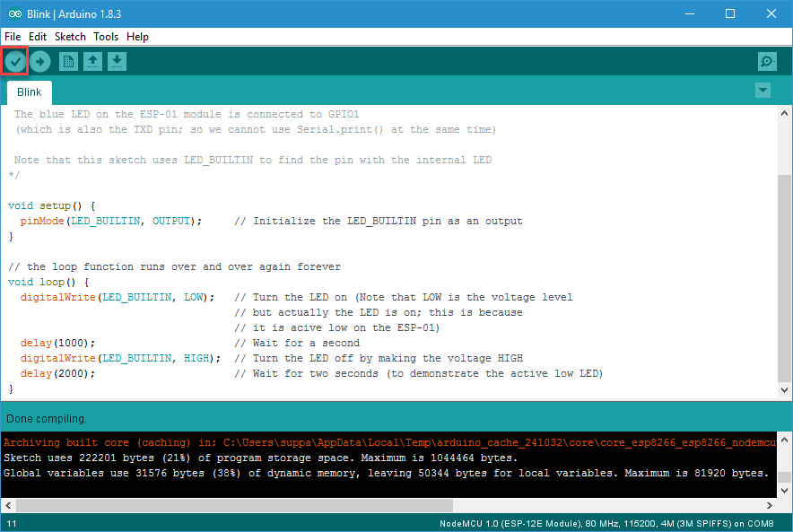The image size is (793, 532).
Task: Open the Edit menu
Action: coord(38,37)
